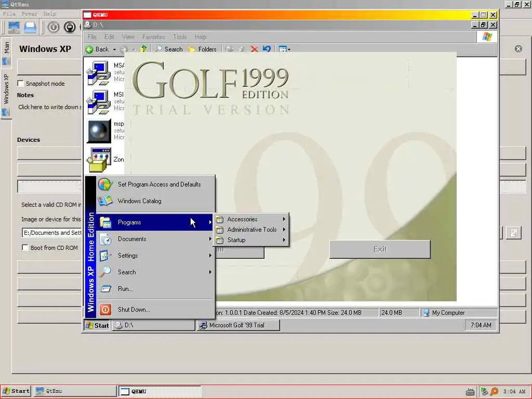532x399 pixels.
Task: Click the guest Start button in QEMU
Action: click(x=97, y=325)
